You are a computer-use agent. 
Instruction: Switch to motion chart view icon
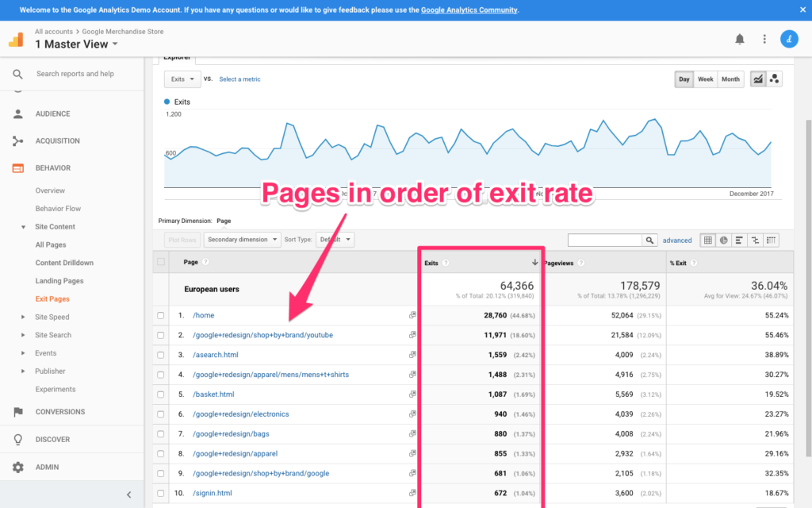click(x=775, y=79)
